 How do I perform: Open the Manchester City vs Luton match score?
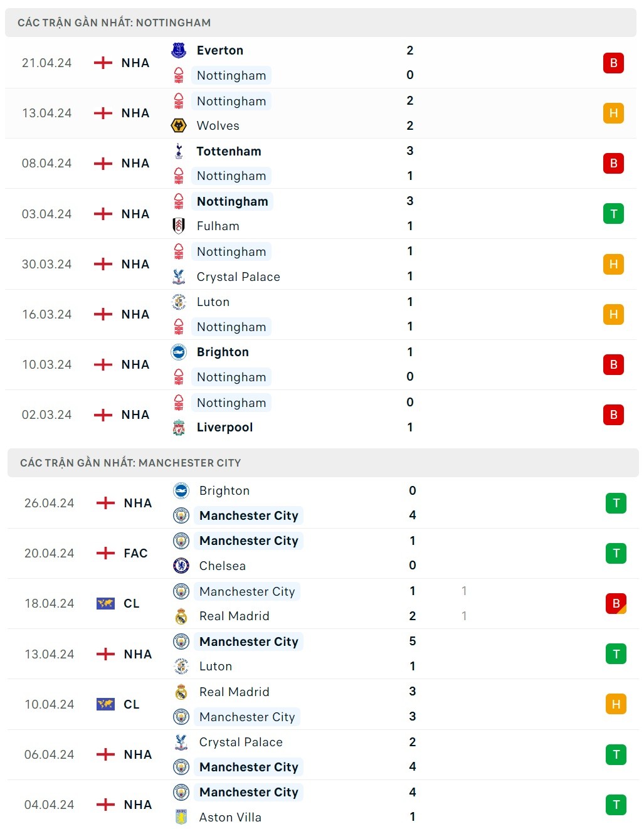tap(412, 653)
